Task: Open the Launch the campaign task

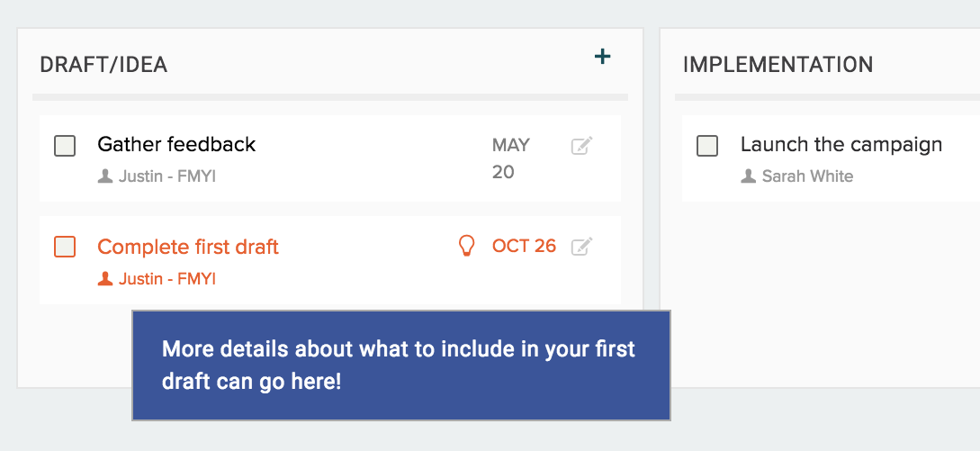Action: tap(841, 144)
